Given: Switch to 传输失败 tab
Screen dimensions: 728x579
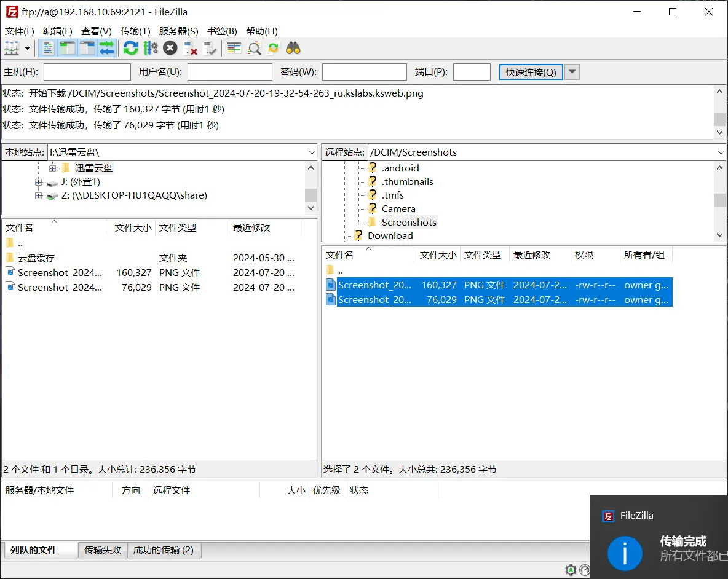Looking at the screenshot, I should pyautogui.click(x=102, y=549).
